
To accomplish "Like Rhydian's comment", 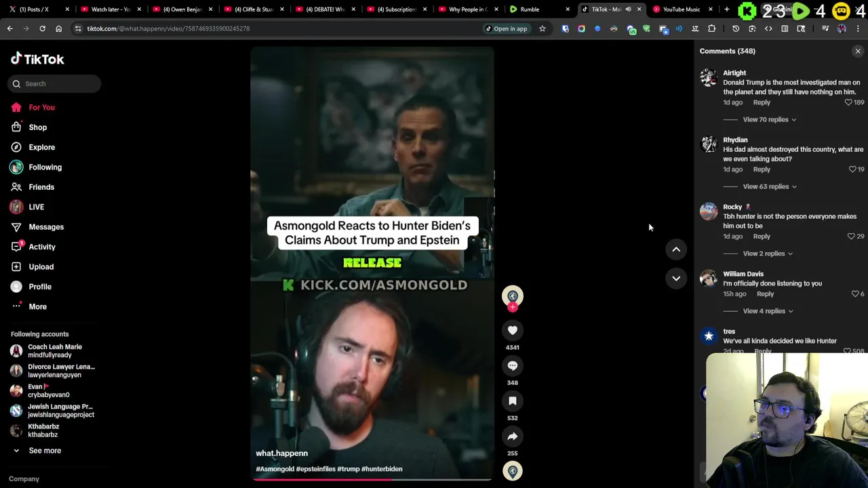I will (x=852, y=169).
